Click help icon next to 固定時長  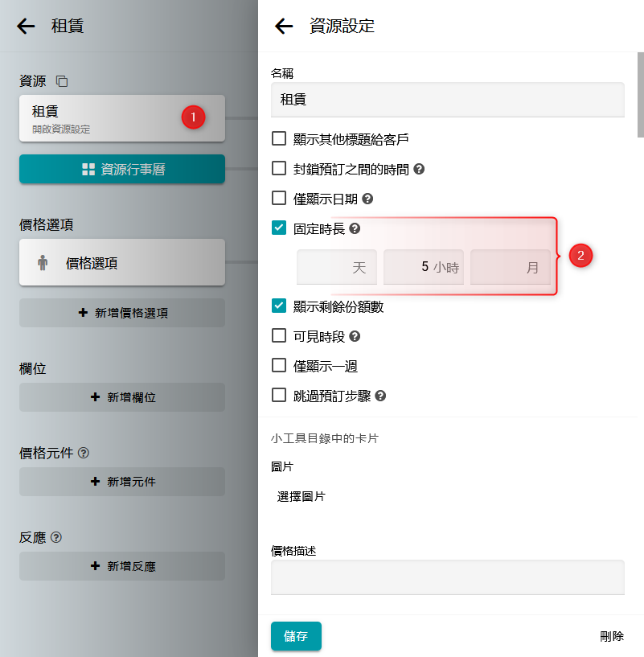pos(355,228)
